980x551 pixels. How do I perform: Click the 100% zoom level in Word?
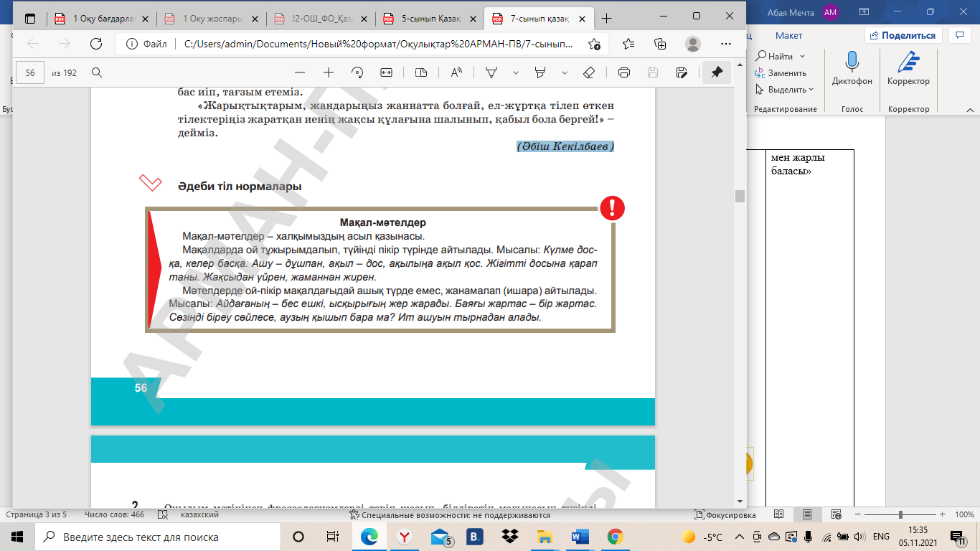click(x=964, y=515)
